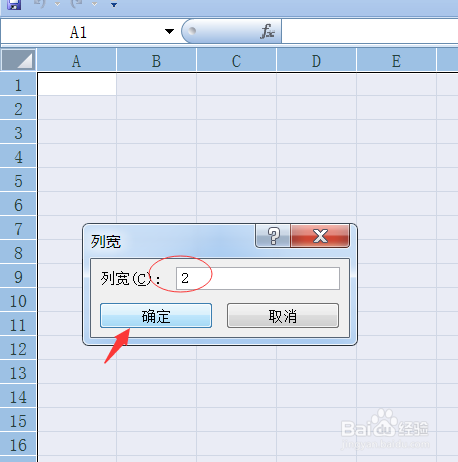Select row 2 header

coord(18,109)
